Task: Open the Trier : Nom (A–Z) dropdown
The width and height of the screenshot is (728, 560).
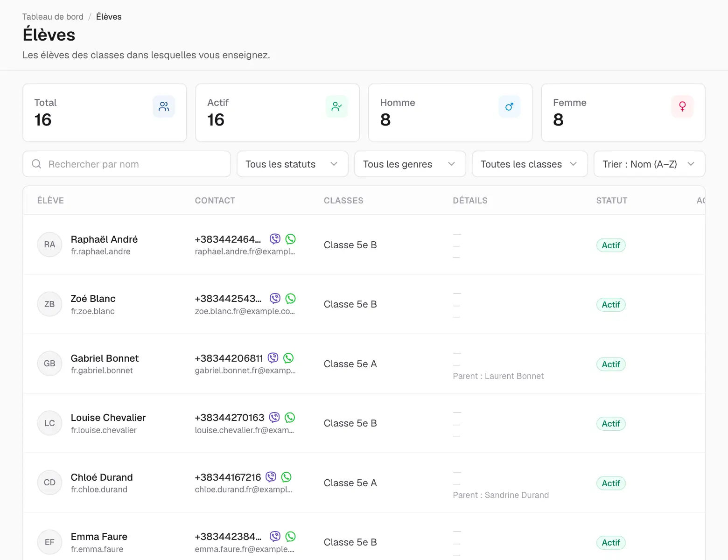Action: (649, 164)
